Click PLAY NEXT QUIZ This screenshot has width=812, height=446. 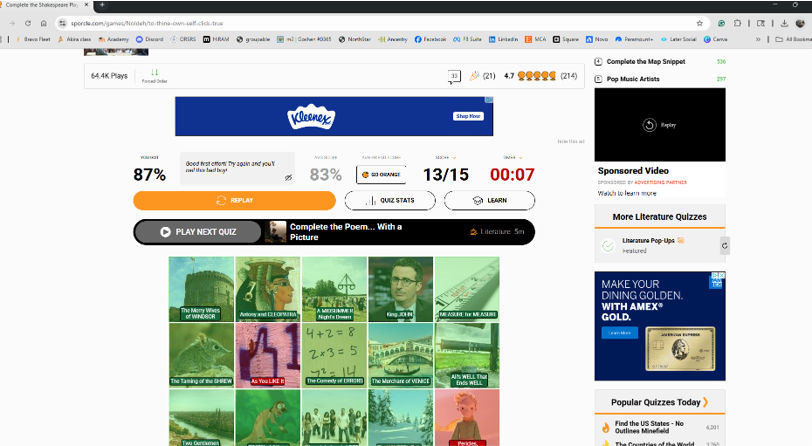198,232
